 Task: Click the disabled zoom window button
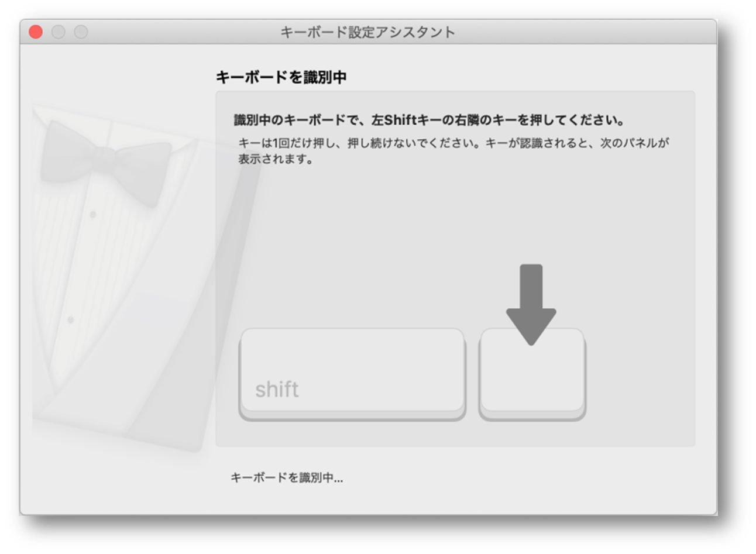click(x=81, y=32)
